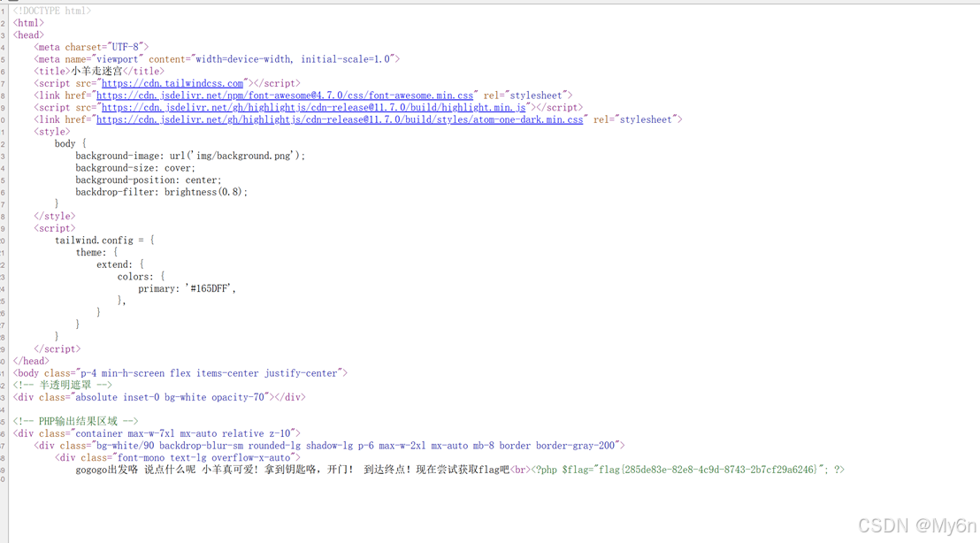The height and width of the screenshot is (543, 980).
Task: Click the tailwind.config line
Action: (x=104, y=241)
